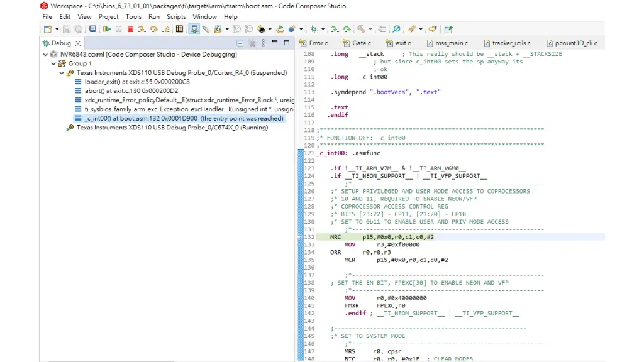Switch to the Error.c editor tab
The height and width of the screenshot is (362, 644).
coord(314,43)
